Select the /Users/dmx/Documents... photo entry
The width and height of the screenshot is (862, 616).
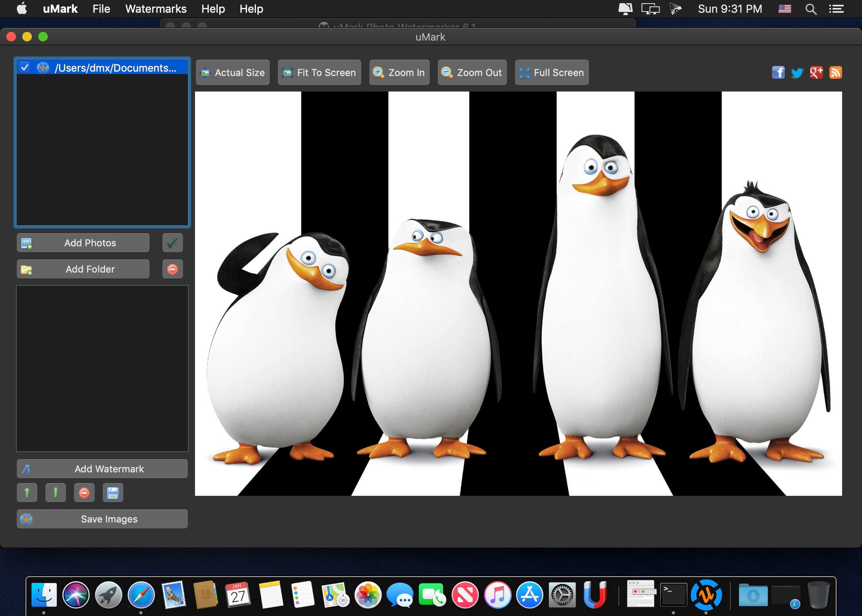[102, 68]
